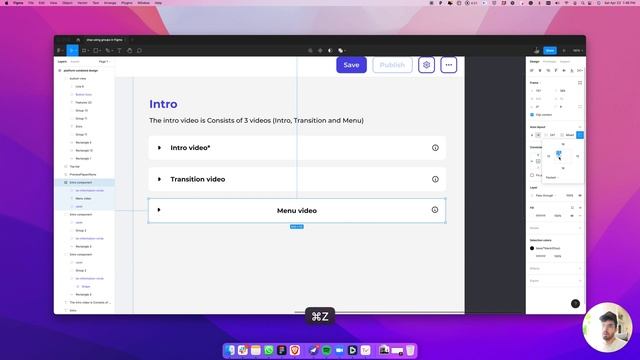The height and width of the screenshot is (360, 640).
Task: Open Figma main menu icon
Action: (x=60, y=51)
